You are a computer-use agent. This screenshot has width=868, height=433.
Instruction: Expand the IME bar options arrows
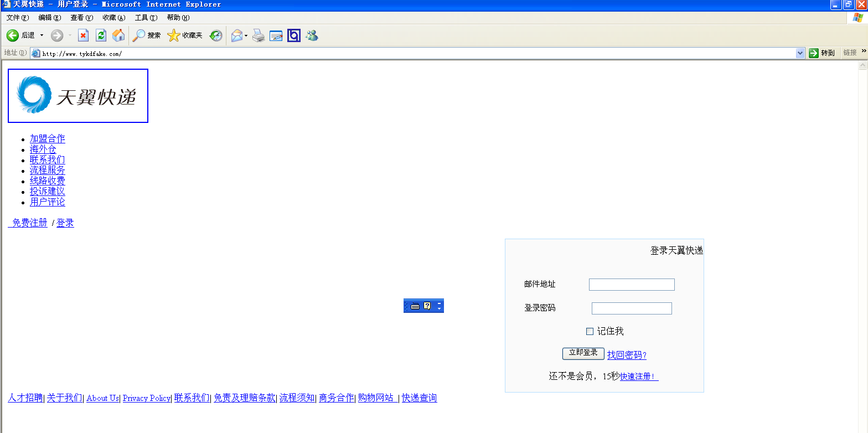(x=440, y=306)
